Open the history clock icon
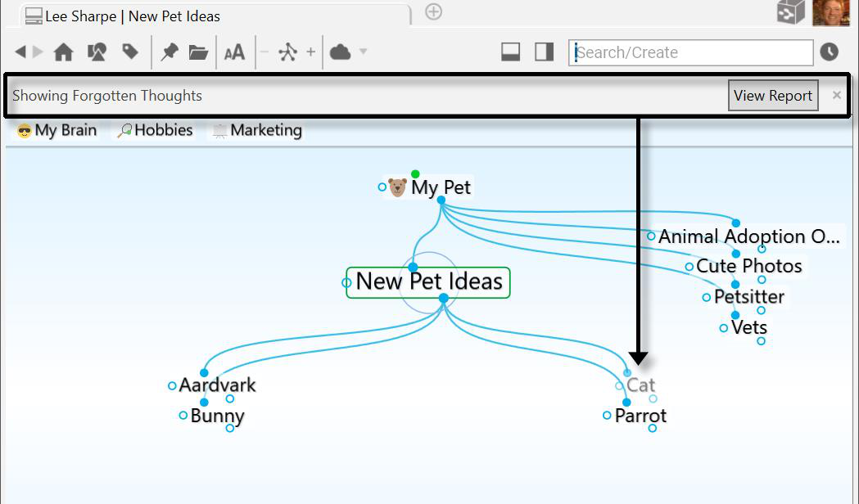The height and width of the screenshot is (504, 859). [829, 52]
